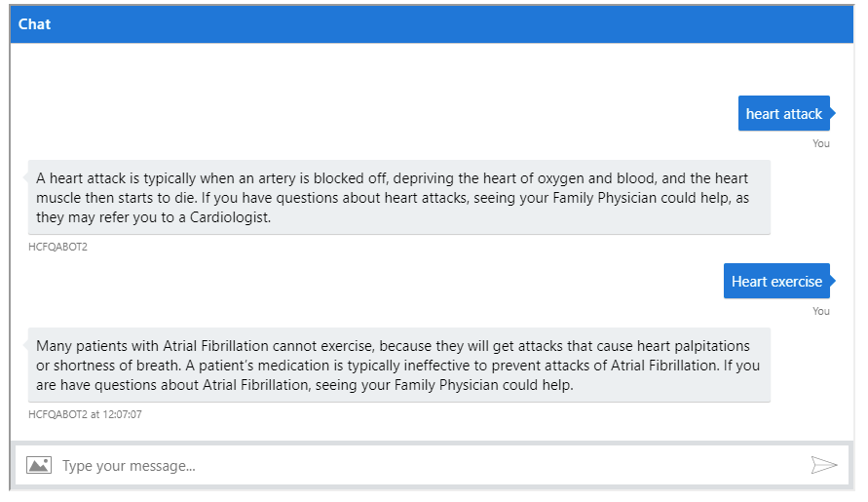
Task: Click the 'You' label below 'heart attack'
Action: (x=821, y=143)
